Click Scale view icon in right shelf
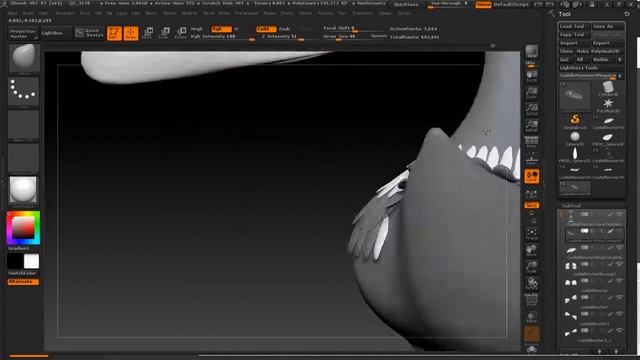Viewport: 640px width, 360px height. coord(531,267)
